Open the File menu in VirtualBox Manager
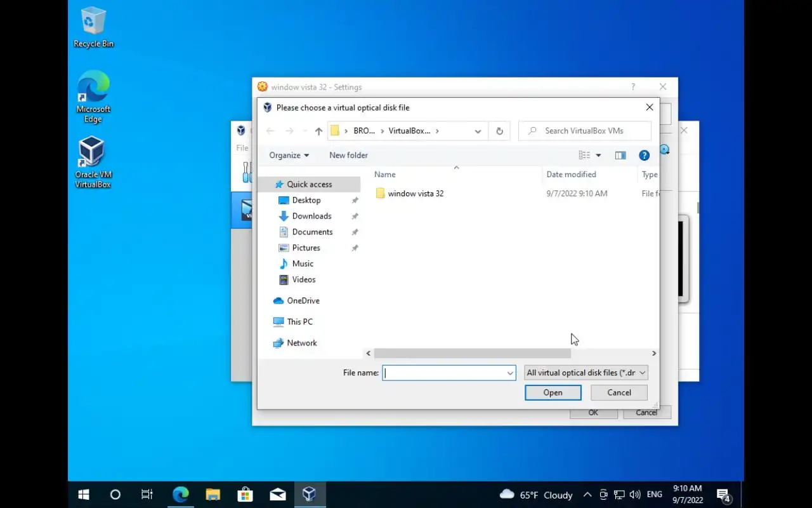This screenshot has width=812, height=508. point(242,148)
